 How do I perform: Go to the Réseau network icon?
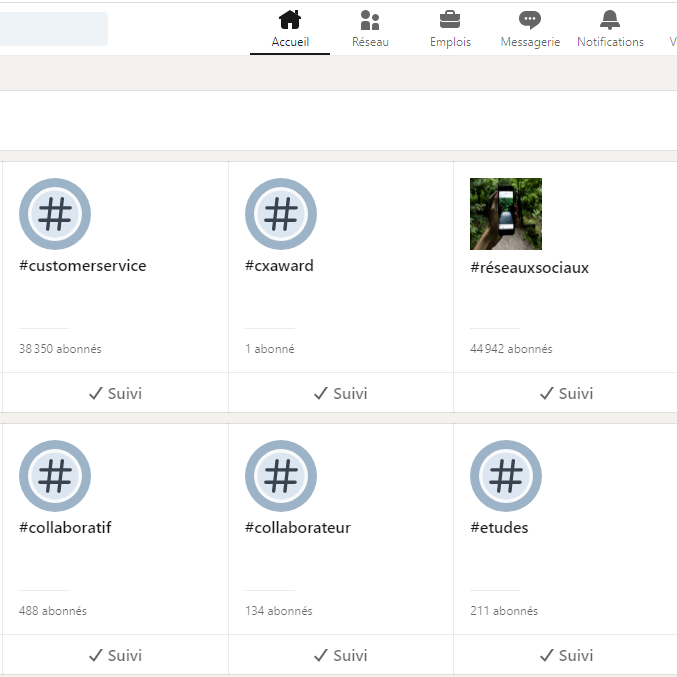pos(370,21)
